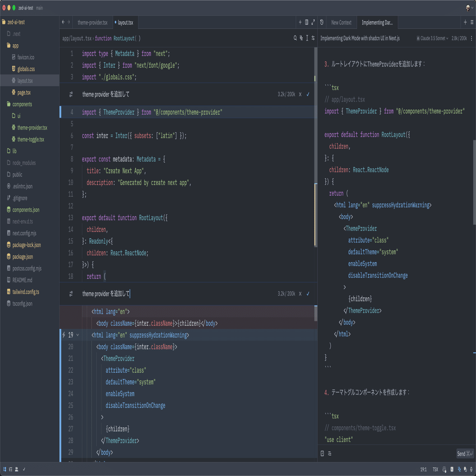Select the Implementing Dar... assistant tab
476x476 pixels.
pyautogui.click(x=377, y=23)
